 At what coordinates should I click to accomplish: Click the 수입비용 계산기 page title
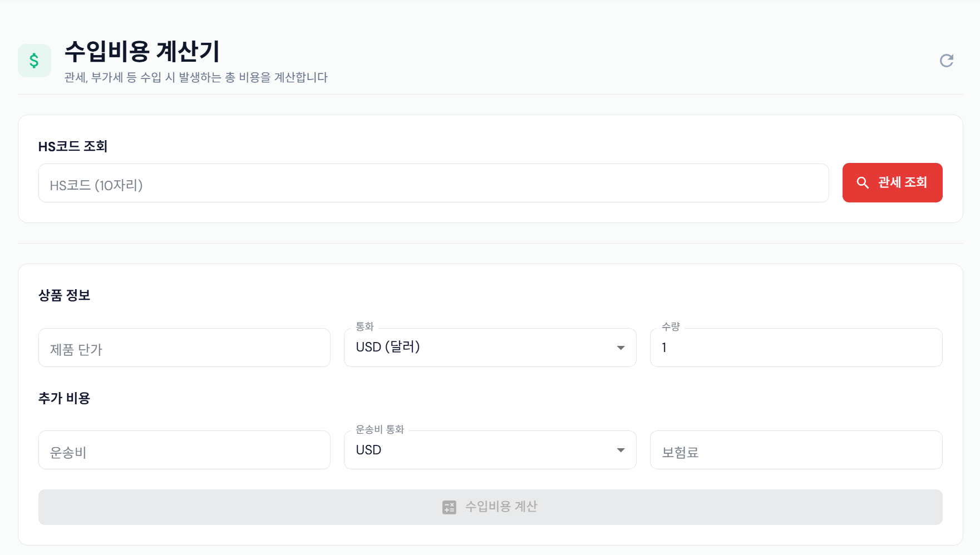[x=142, y=52]
